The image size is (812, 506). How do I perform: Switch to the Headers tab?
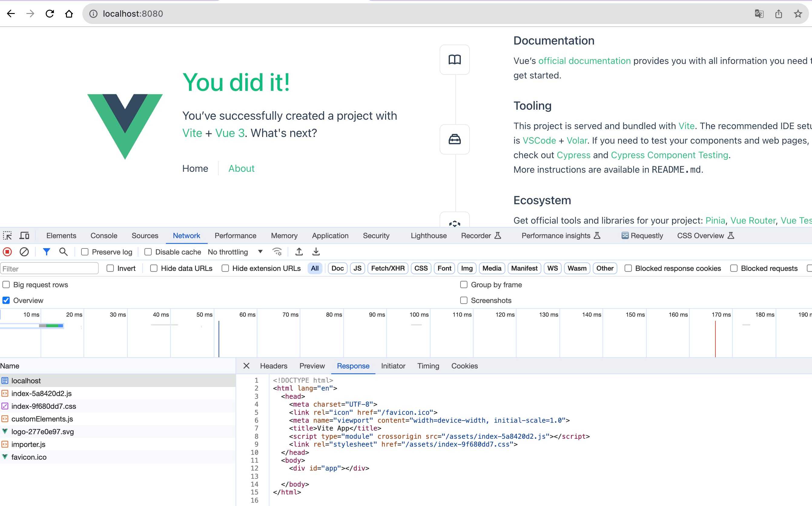click(x=273, y=366)
